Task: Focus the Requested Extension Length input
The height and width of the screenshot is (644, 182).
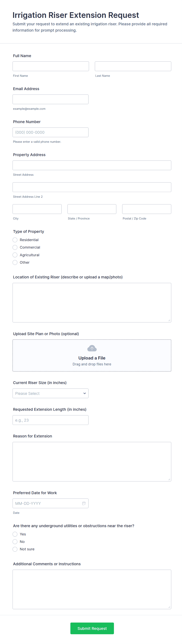Action: [x=50, y=420]
